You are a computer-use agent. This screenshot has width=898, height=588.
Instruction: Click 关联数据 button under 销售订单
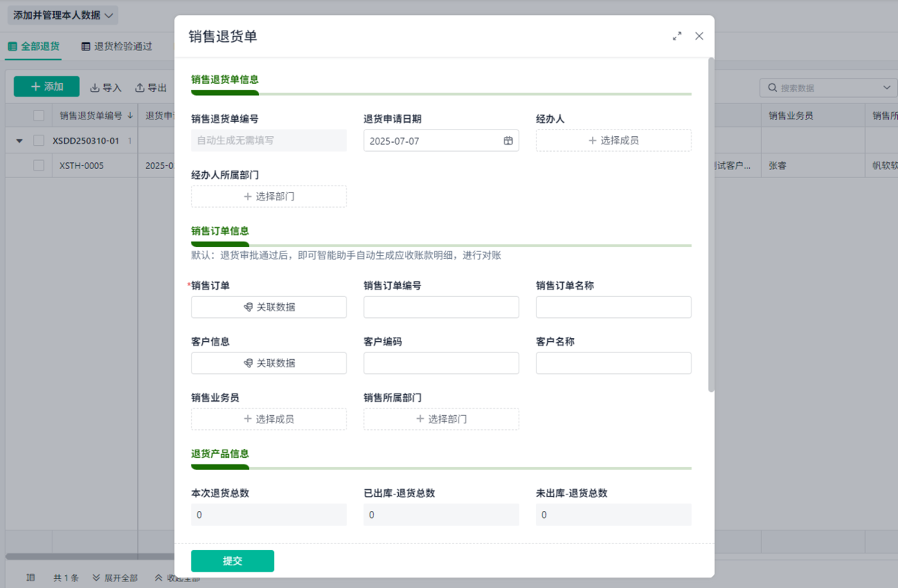[269, 307]
